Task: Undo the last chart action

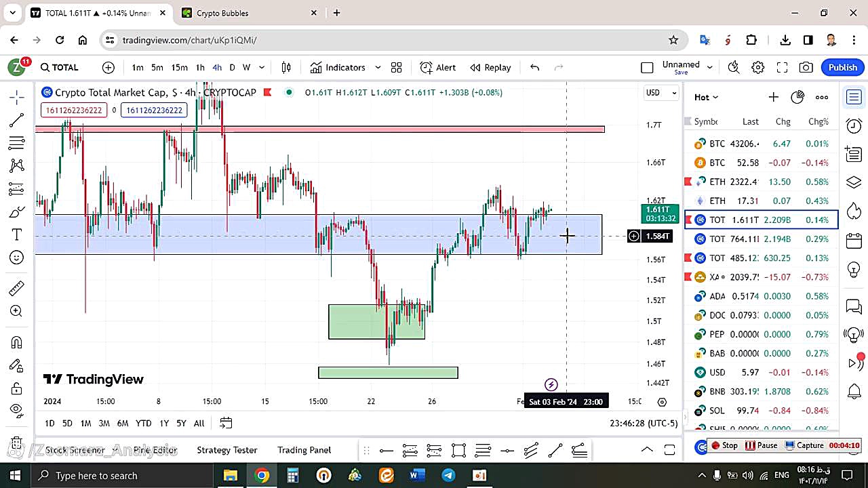Action: click(x=535, y=67)
